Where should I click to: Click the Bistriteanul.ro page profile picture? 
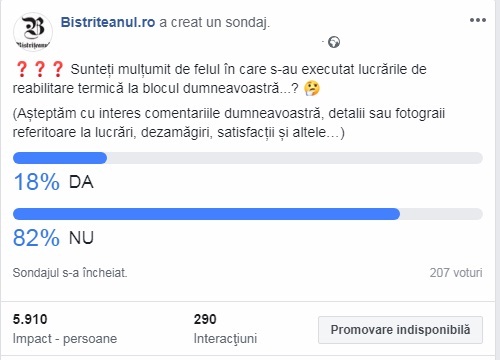(x=33, y=32)
